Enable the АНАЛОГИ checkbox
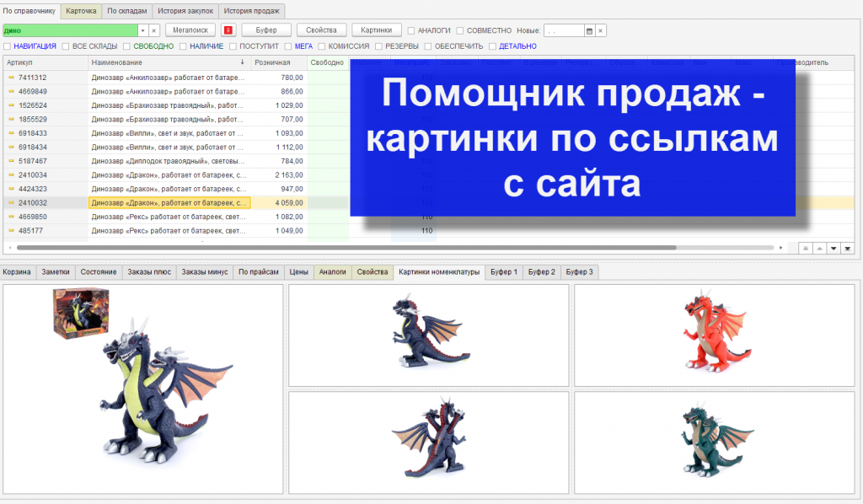Image resolution: width=863 pixels, height=504 pixels. (411, 31)
